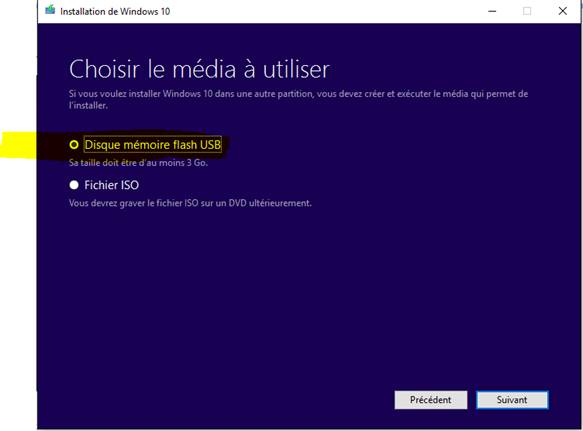
Task: Click the word "USB" in first option
Action: tap(210, 145)
